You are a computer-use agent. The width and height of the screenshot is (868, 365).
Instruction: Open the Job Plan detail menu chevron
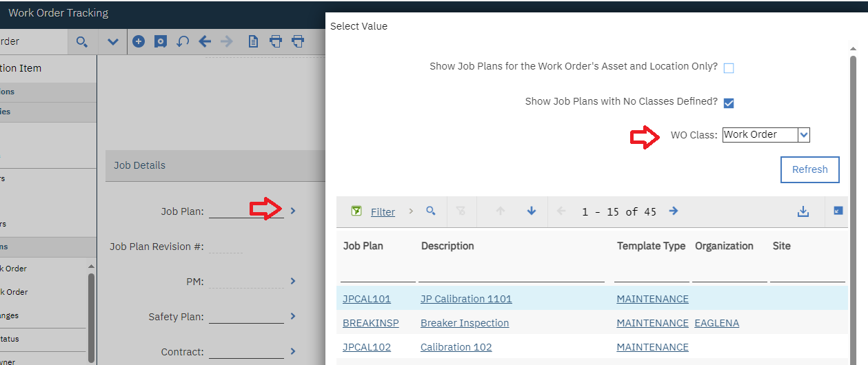click(293, 211)
